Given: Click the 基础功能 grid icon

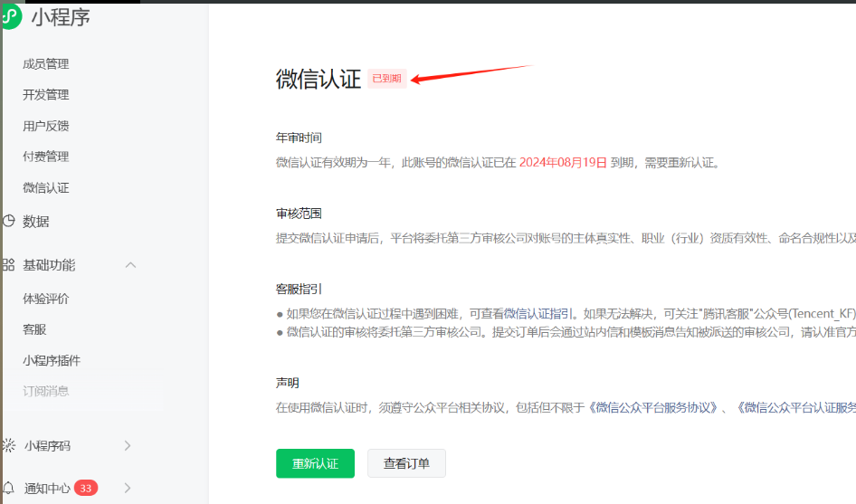Looking at the screenshot, I should click(9, 265).
